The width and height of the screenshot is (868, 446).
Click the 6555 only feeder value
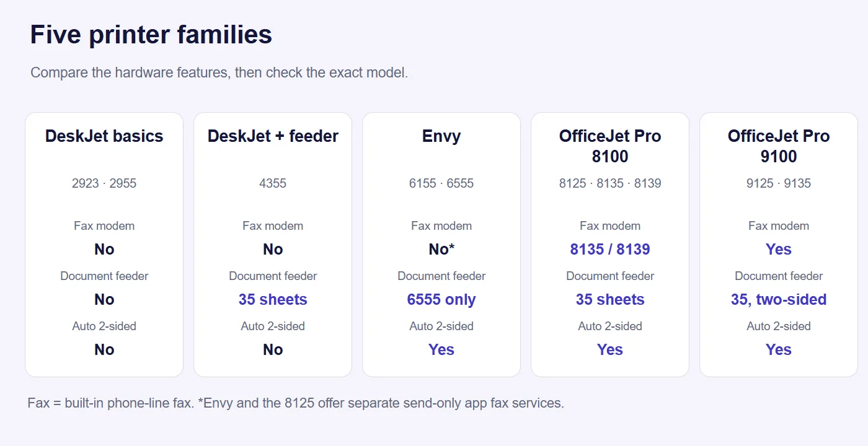tap(441, 300)
